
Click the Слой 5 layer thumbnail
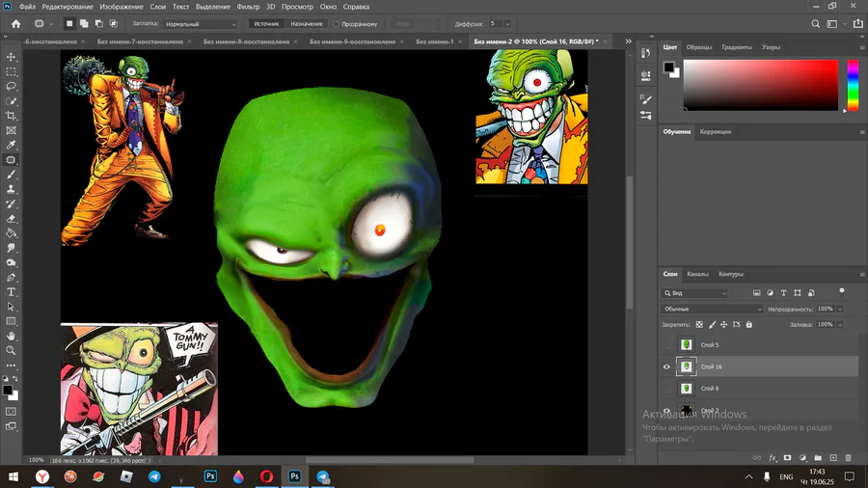tap(687, 344)
